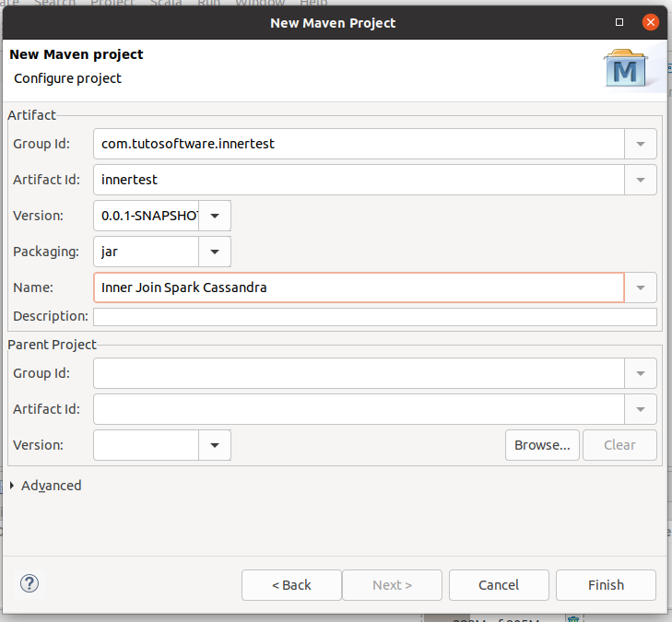
Task: Go back with the Back button
Action: click(291, 585)
